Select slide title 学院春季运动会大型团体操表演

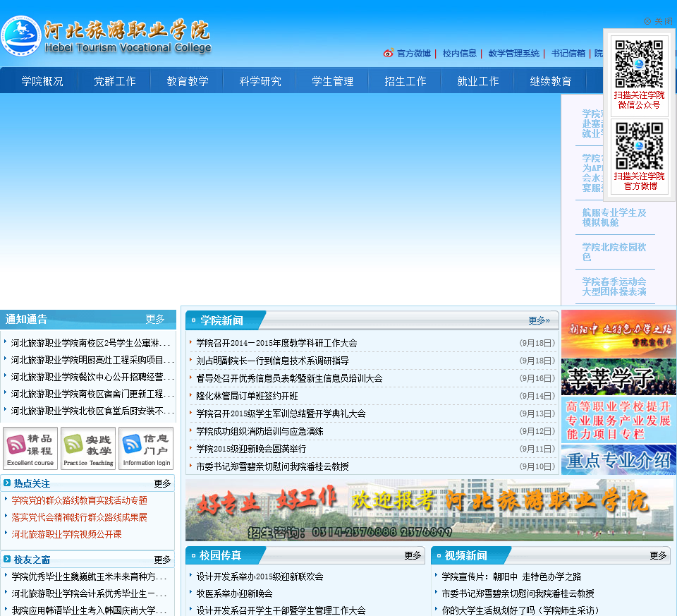coord(614,286)
